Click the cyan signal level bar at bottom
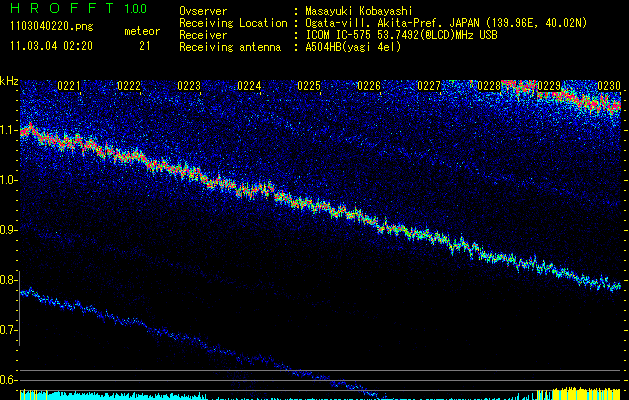The height and width of the screenshot is (400, 629). [x=80, y=396]
